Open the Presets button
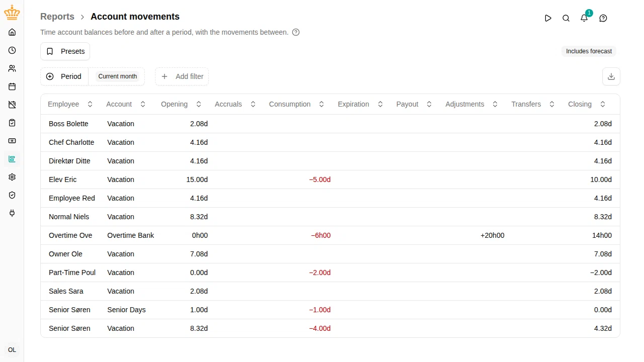Viewport: 644px width, 362px height. pyautogui.click(x=65, y=51)
